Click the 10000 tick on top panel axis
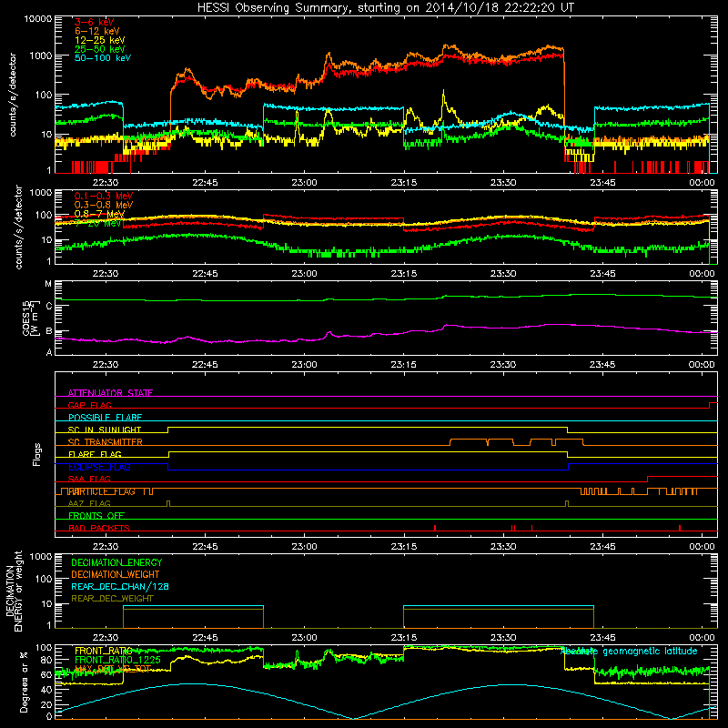The height and width of the screenshot is (728, 728). pos(38,18)
